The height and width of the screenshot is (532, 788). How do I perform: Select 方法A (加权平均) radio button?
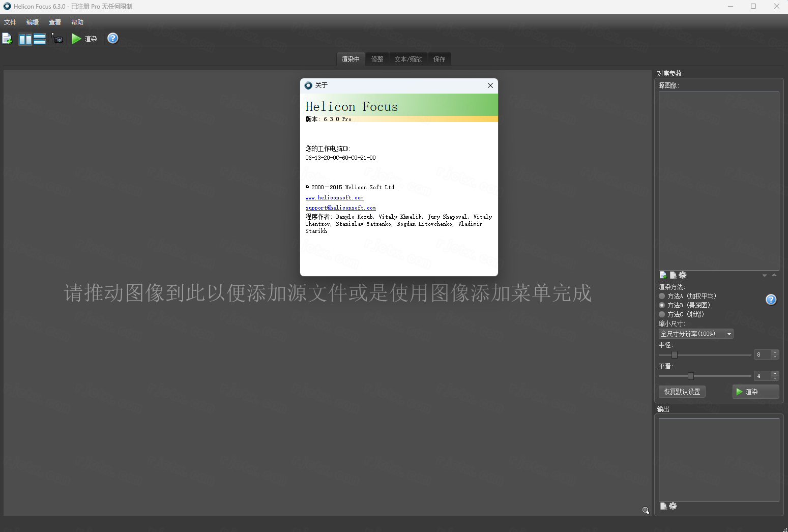pos(662,296)
